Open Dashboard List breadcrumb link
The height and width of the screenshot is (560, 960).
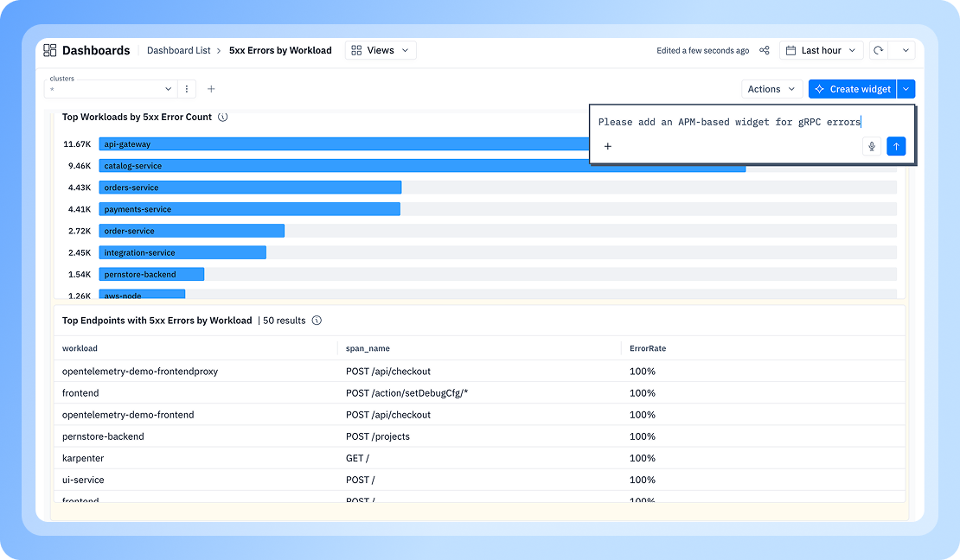click(179, 50)
